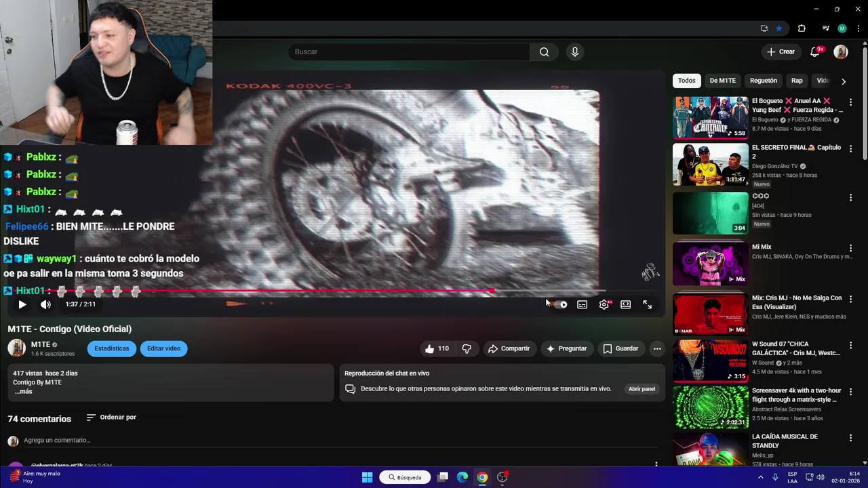Open the El Bogueto video thumbnail

click(x=710, y=117)
